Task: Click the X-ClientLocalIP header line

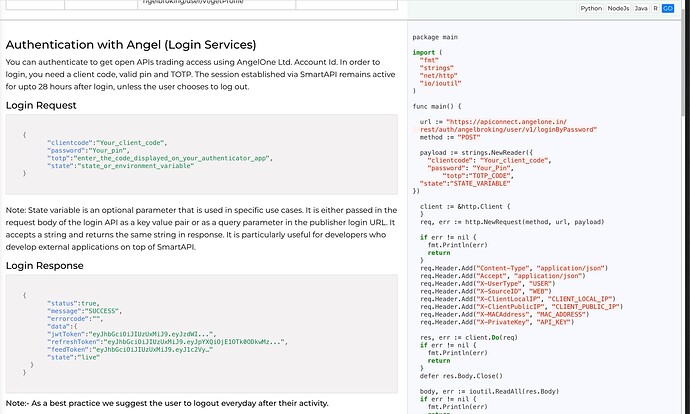Action: click(518, 299)
